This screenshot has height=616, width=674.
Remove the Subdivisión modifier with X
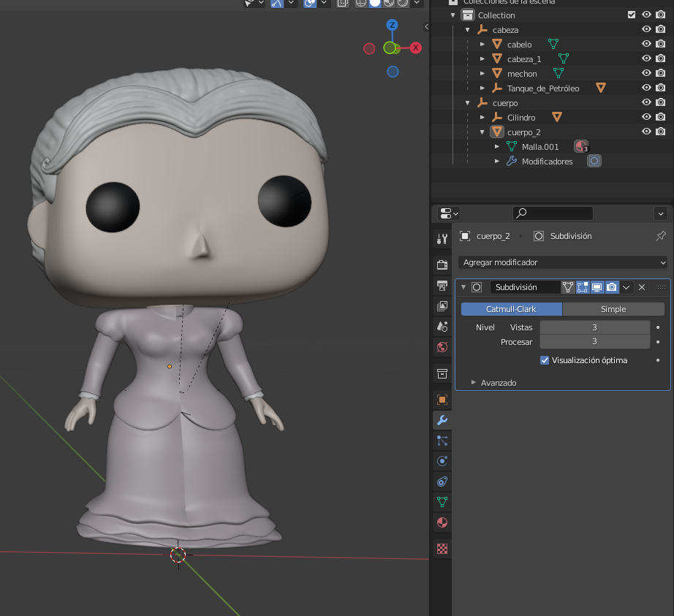point(642,287)
